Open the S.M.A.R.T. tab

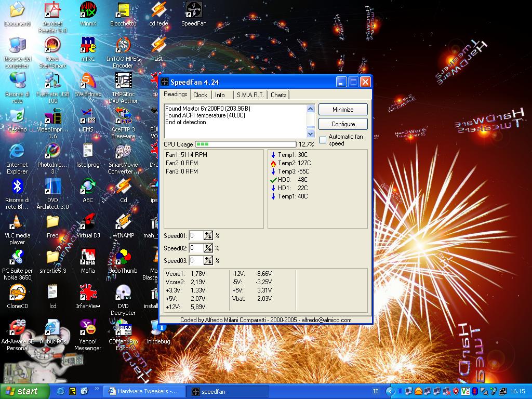[250, 95]
